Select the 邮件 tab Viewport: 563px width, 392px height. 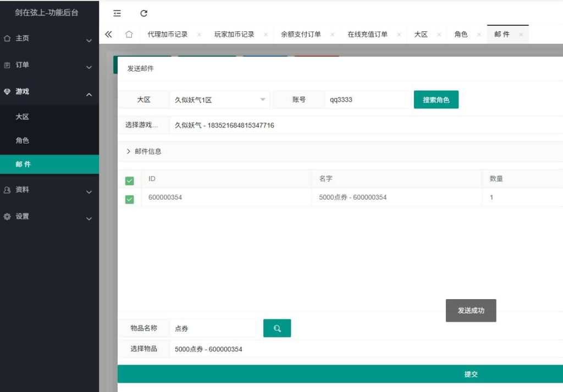click(501, 35)
